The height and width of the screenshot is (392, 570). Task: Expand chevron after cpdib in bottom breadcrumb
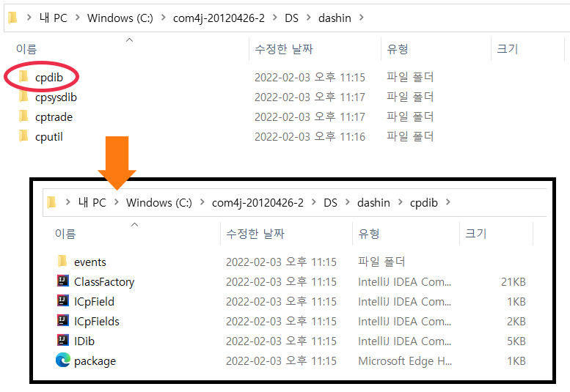coord(447,202)
